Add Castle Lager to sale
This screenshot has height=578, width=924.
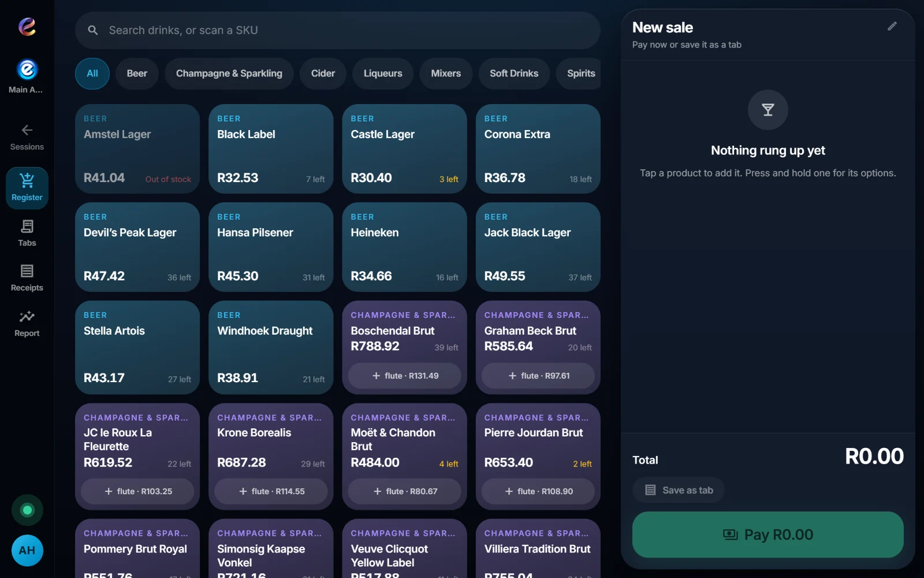(404, 149)
